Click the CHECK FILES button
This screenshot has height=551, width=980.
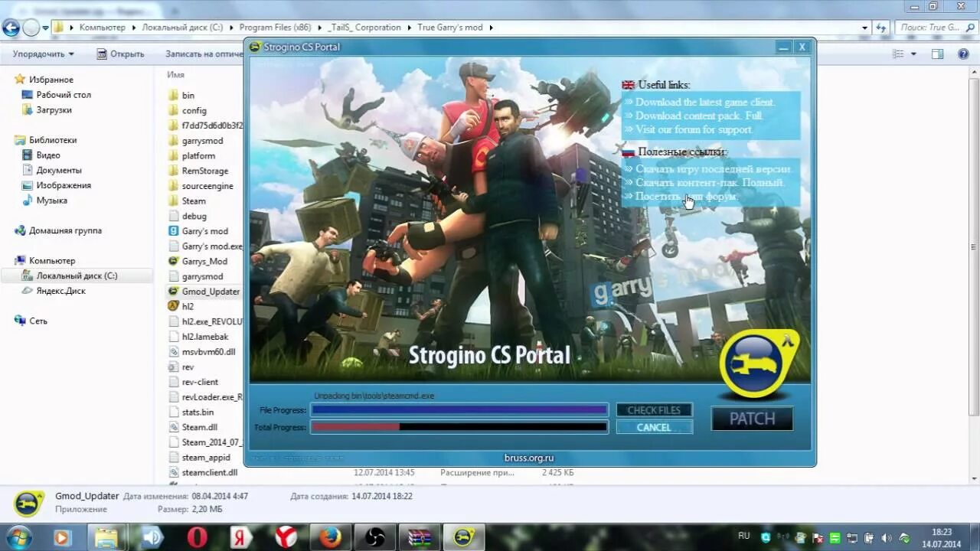[x=654, y=410]
